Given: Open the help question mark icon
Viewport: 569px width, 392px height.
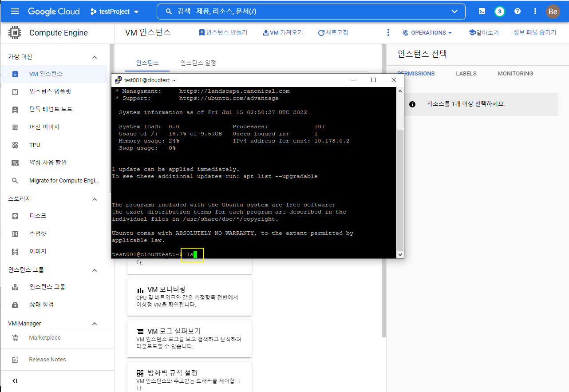Looking at the screenshot, I should 518,12.
